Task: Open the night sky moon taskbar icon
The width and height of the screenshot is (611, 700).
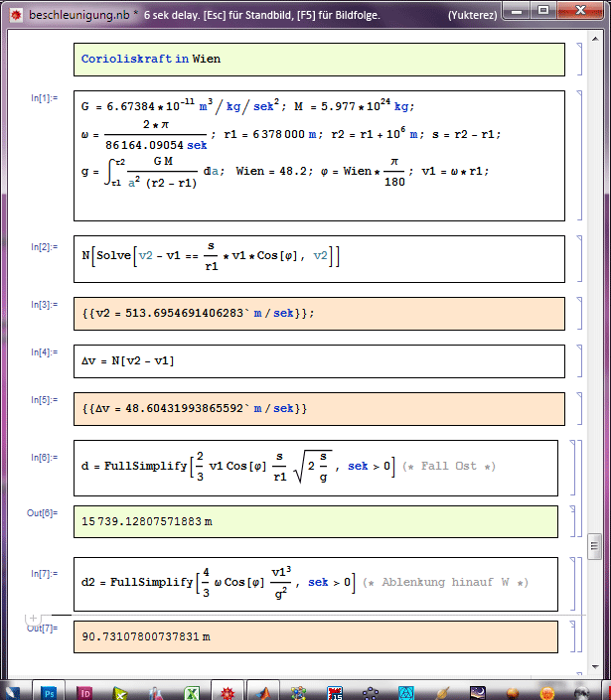Action: click(478, 693)
